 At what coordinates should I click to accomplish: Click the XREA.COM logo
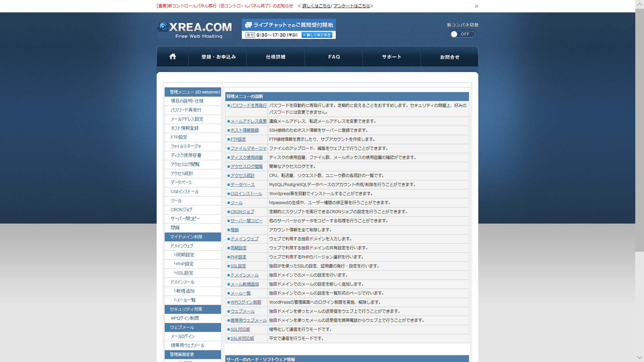click(x=195, y=30)
